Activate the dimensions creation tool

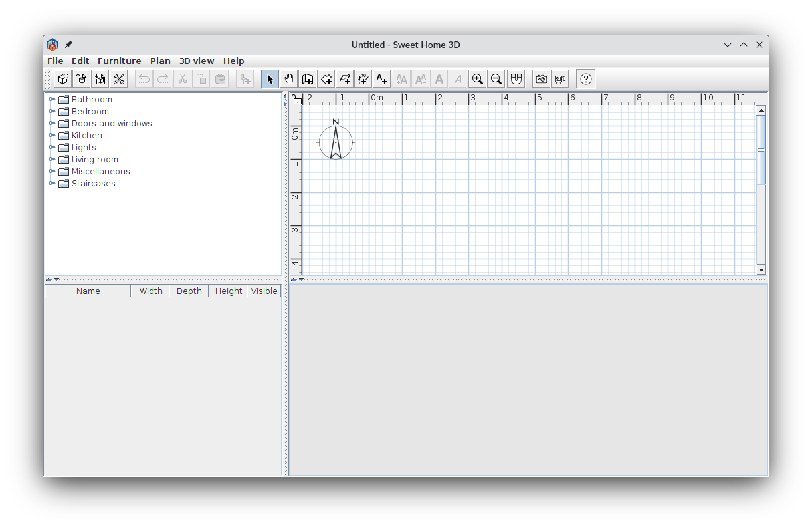(x=363, y=78)
